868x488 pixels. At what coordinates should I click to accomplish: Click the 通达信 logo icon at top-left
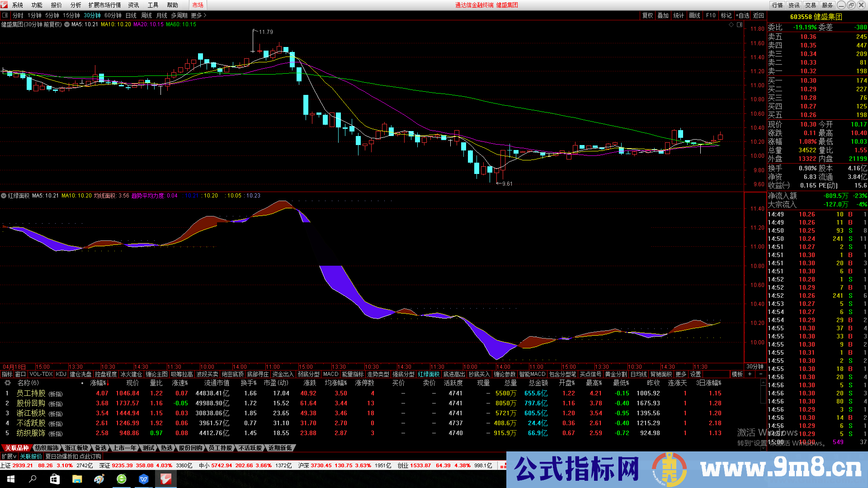5,5
